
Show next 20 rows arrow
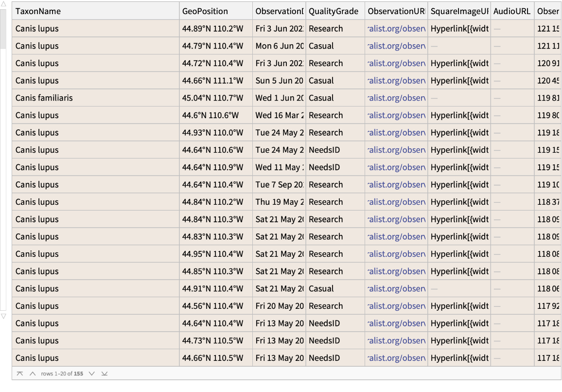[91, 374]
